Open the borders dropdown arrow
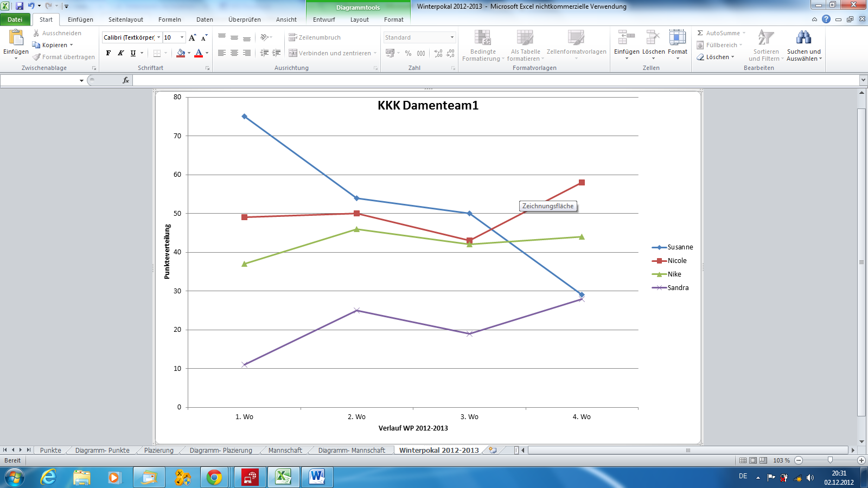The image size is (868, 488). pyautogui.click(x=165, y=53)
